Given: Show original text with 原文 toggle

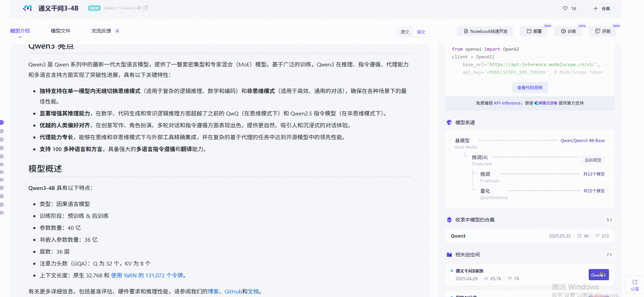Looking at the screenshot, I should tap(405, 32).
